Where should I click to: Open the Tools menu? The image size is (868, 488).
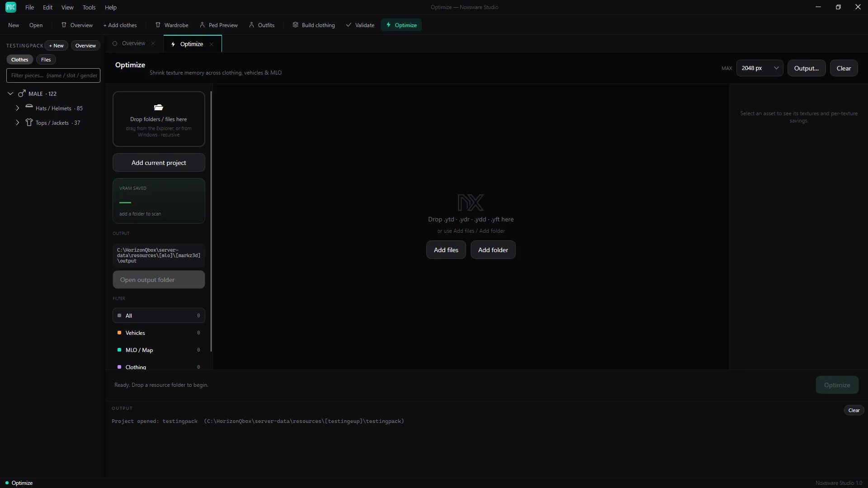pyautogui.click(x=89, y=7)
